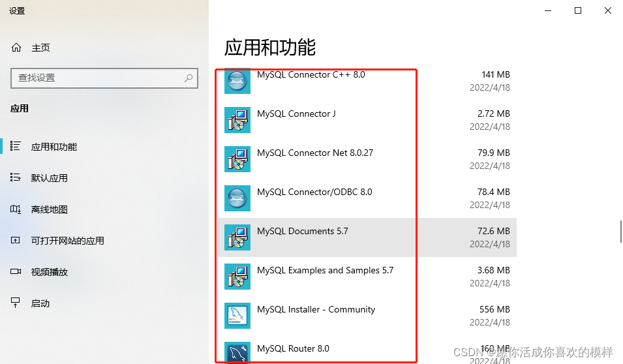This screenshot has width=623, height=364.
Task: Click the 默认应用 sidebar icon
Action: [x=16, y=177]
